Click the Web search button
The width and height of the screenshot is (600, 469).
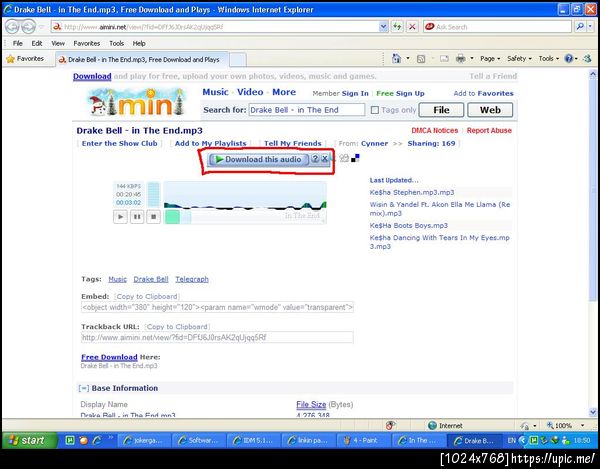[490, 110]
